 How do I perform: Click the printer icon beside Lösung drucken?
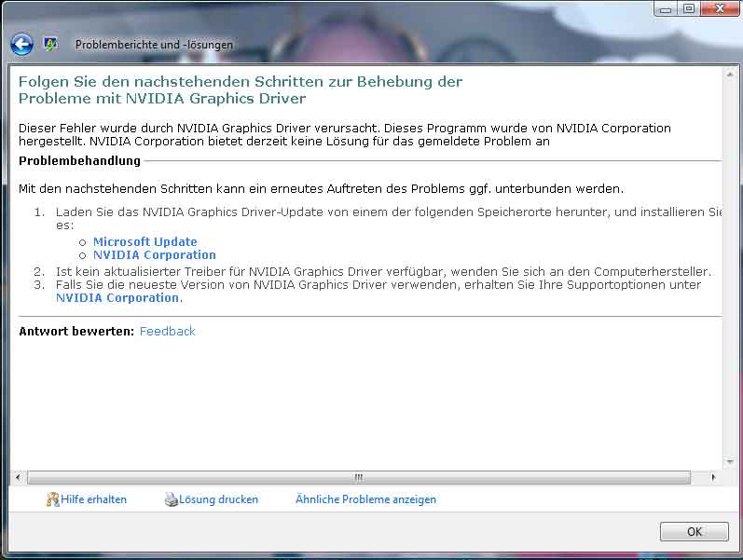171,499
